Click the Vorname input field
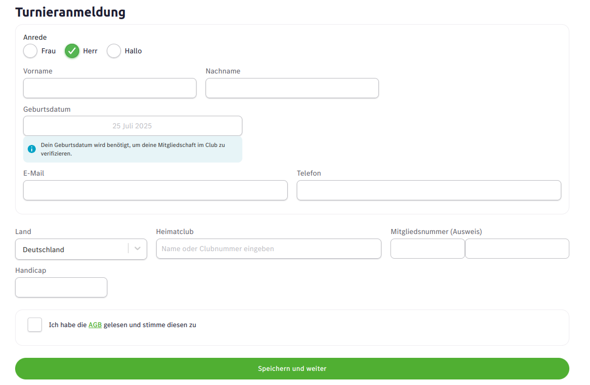This screenshot has height=385, width=590. point(110,88)
